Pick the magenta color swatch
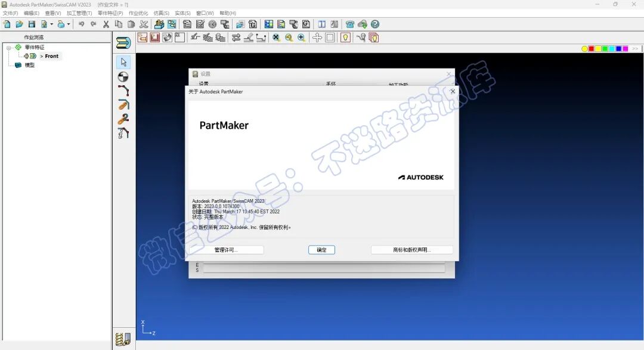The image size is (644, 350). [x=626, y=49]
